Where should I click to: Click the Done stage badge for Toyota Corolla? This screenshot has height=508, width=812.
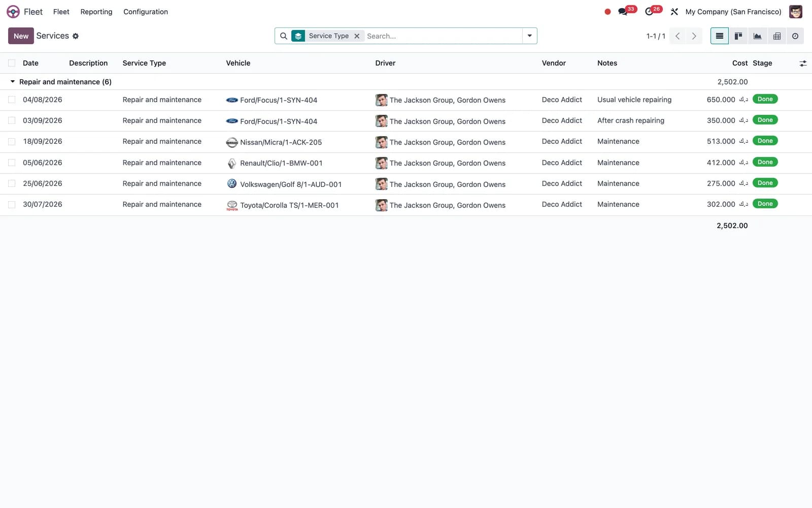click(765, 204)
